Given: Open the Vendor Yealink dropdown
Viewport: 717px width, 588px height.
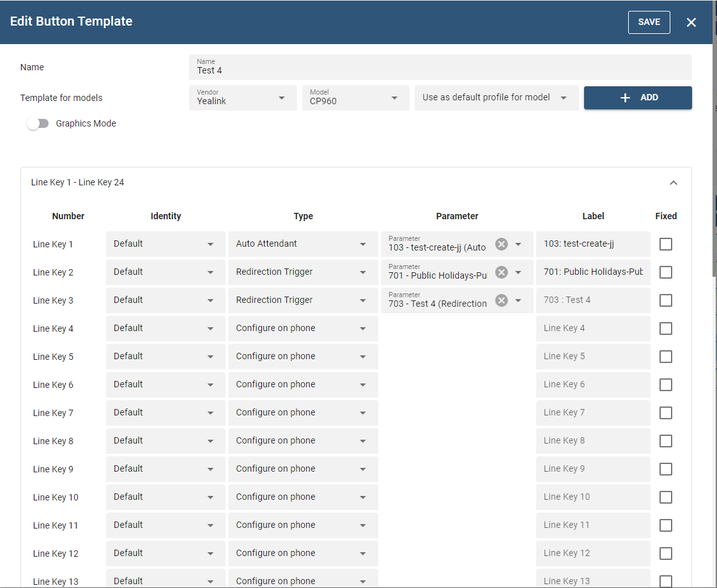Looking at the screenshot, I should [243, 98].
